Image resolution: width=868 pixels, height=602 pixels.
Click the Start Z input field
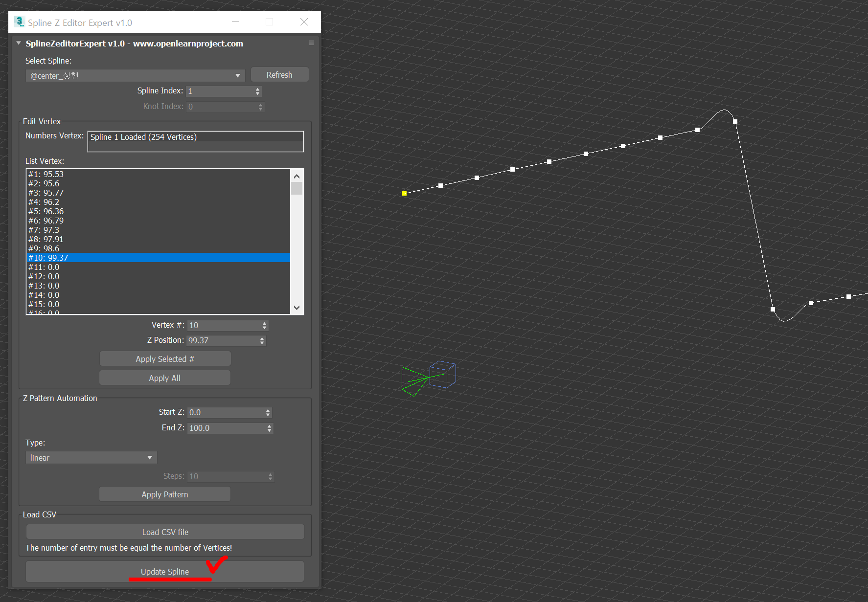[226, 413]
